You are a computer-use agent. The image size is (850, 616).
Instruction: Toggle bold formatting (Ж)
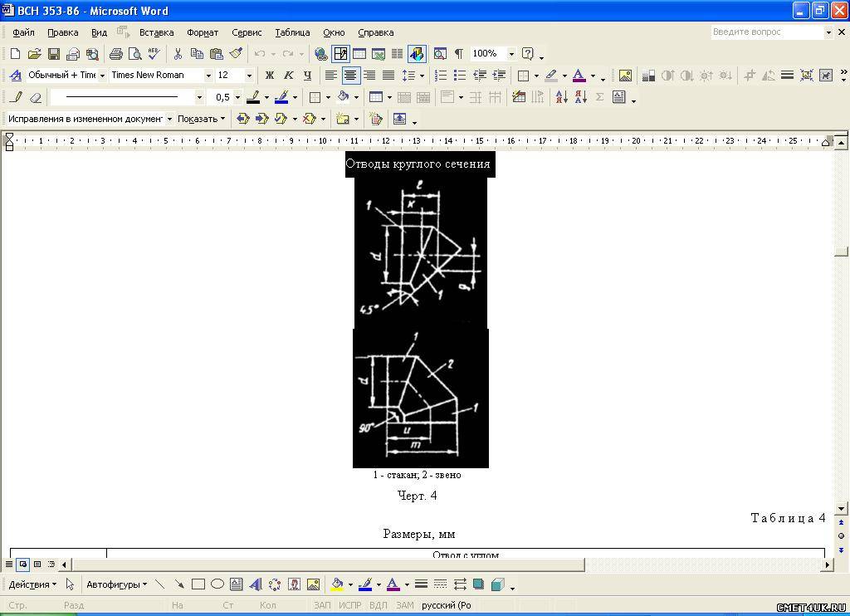269,76
